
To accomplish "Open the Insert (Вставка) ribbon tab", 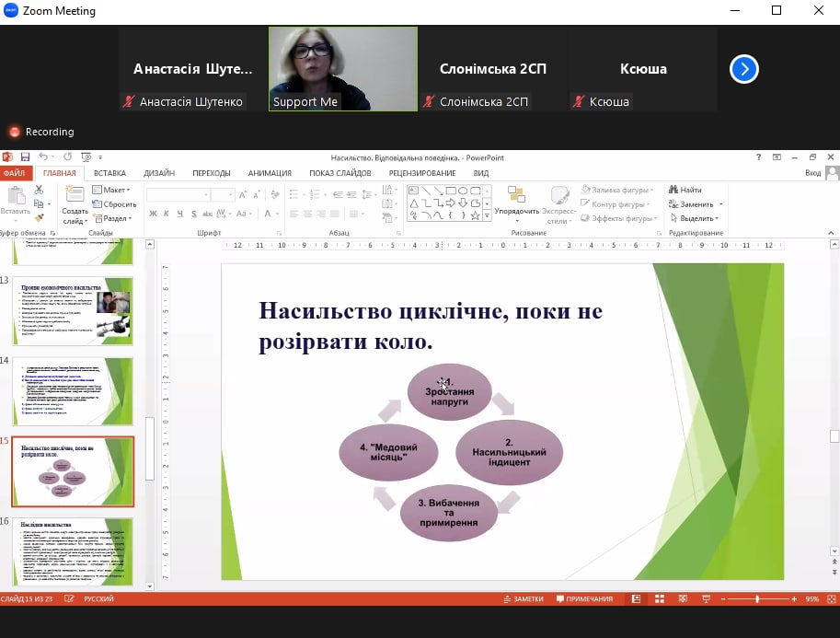I will coord(109,173).
